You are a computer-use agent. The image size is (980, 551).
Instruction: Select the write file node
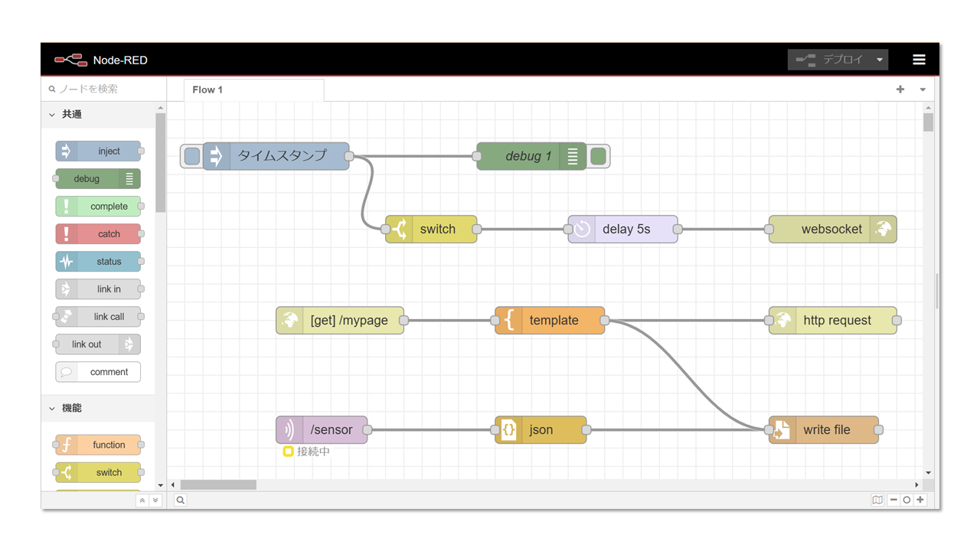coord(826,430)
